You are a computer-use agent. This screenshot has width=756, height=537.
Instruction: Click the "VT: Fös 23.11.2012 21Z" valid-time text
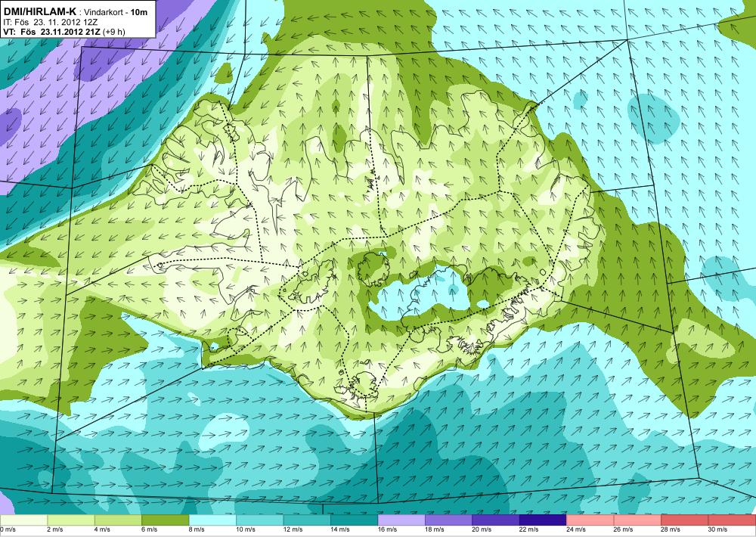(x=52, y=32)
